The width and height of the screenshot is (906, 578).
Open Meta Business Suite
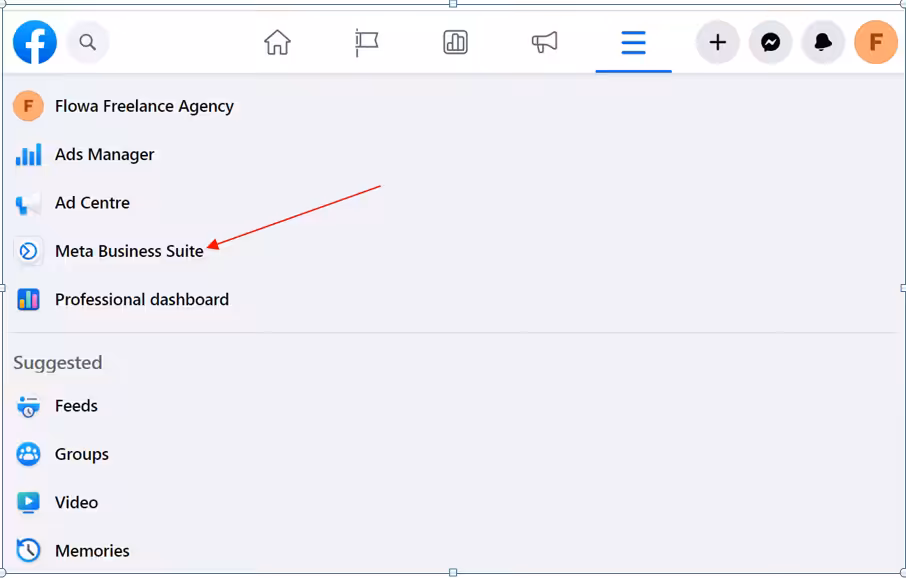tap(129, 251)
